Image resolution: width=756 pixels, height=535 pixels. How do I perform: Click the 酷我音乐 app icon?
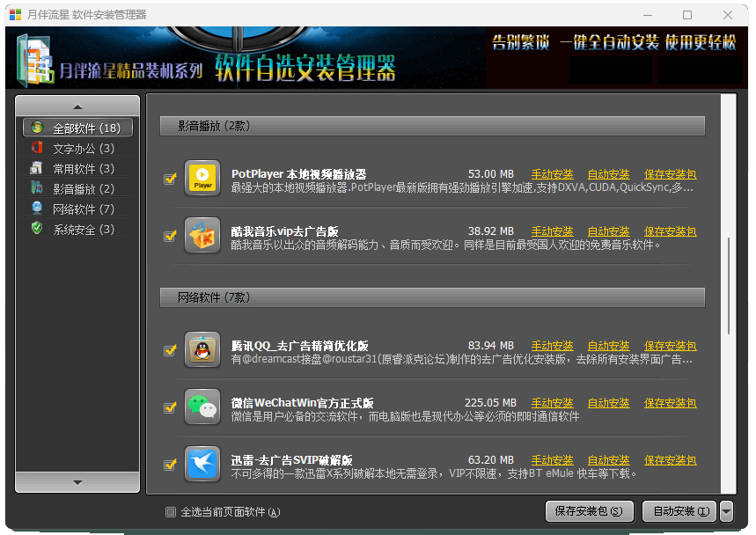coord(202,235)
